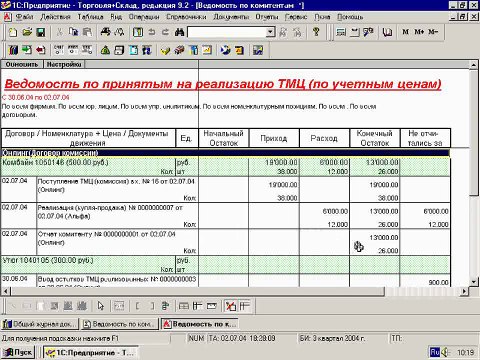
Task: Click the Пуск start button
Action: coord(18,352)
